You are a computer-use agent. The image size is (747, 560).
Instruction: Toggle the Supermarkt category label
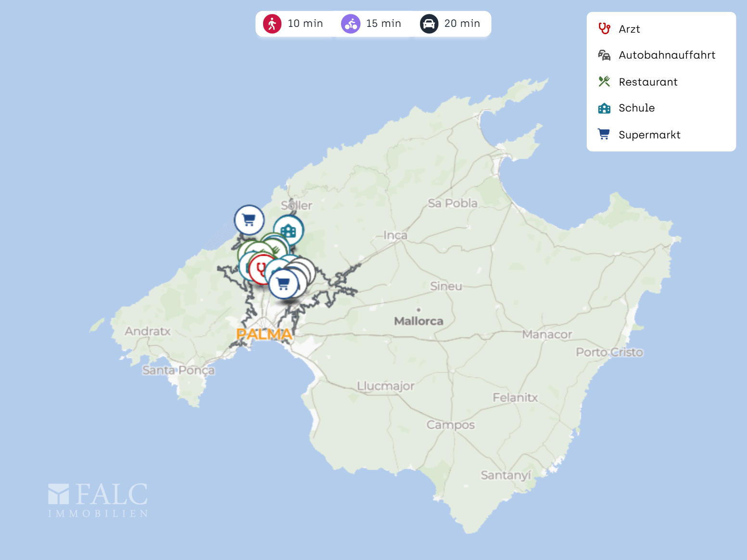click(x=649, y=135)
